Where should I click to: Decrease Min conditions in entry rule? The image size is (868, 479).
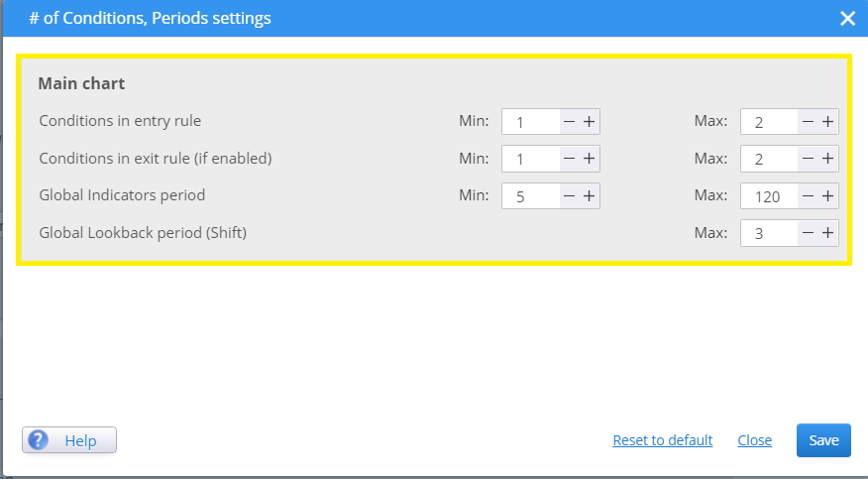(x=569, y=122)
